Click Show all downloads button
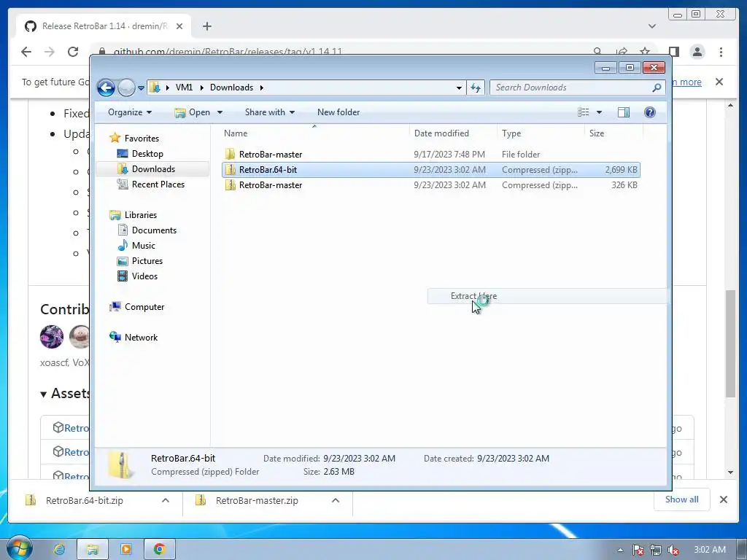This screenshot has height=560, width=747. 681,499
